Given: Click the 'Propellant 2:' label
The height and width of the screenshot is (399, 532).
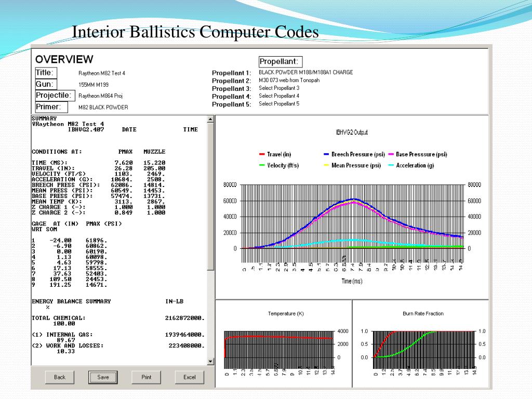Looking at the screenshot, I should pyautogui.click(x=231, y=81).
